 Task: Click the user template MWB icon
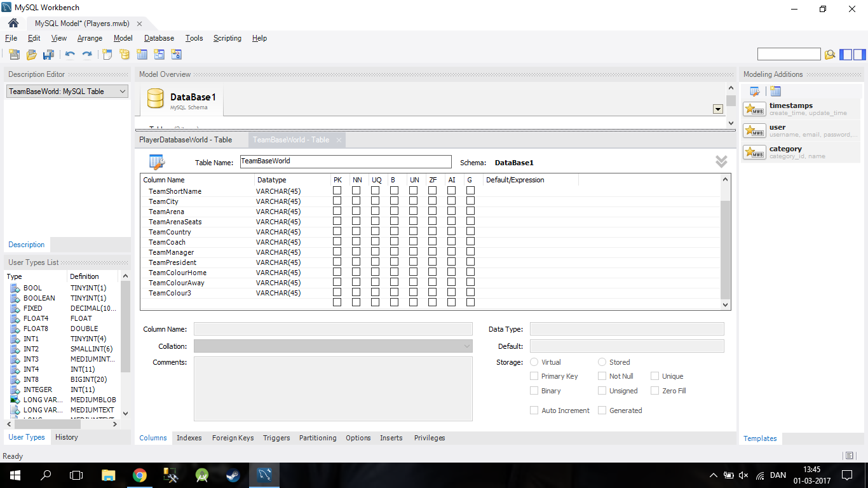coord(754,130)
